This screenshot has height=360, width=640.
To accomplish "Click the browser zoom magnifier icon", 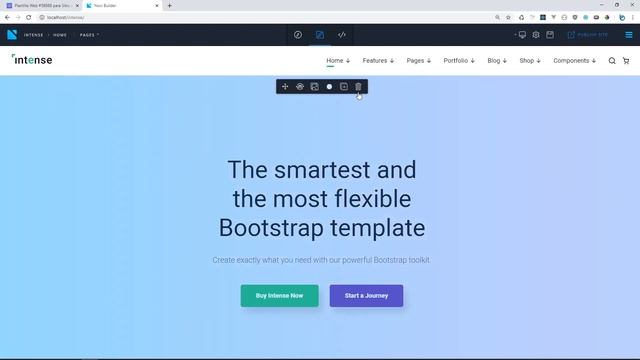I will coord(497,18).
